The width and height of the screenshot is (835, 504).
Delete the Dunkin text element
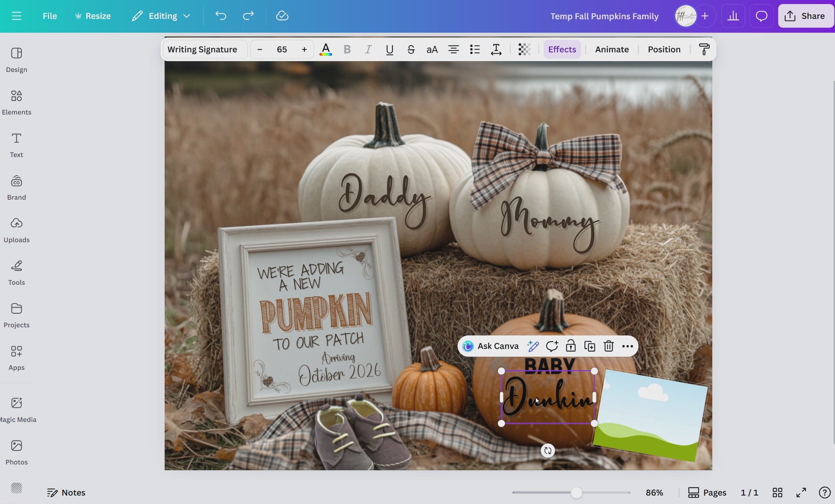608,346
